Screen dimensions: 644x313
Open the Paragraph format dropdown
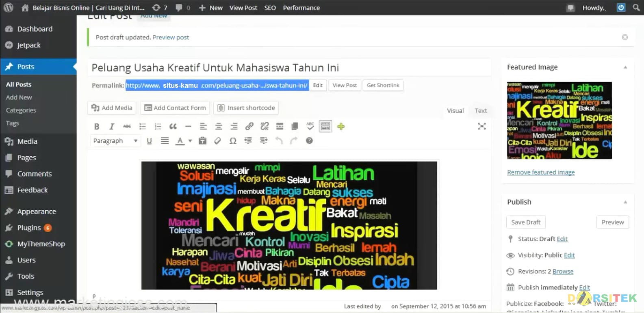[115, 141]
